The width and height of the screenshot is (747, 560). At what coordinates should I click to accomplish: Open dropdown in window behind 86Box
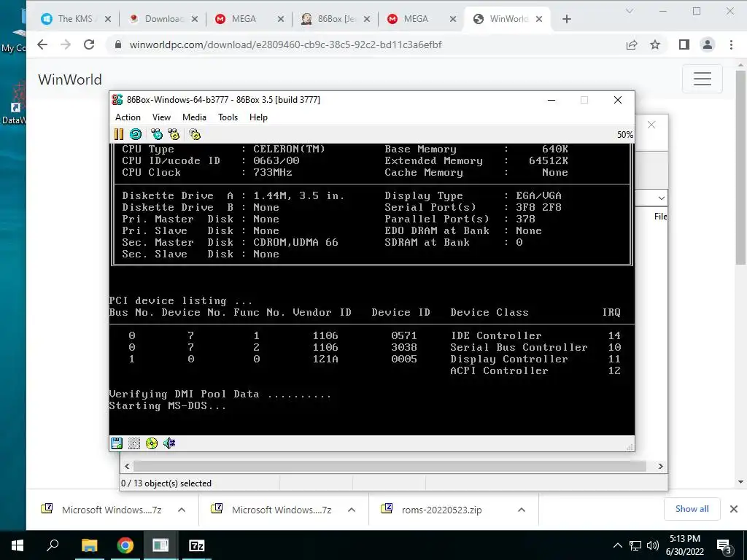click(661, 198)
